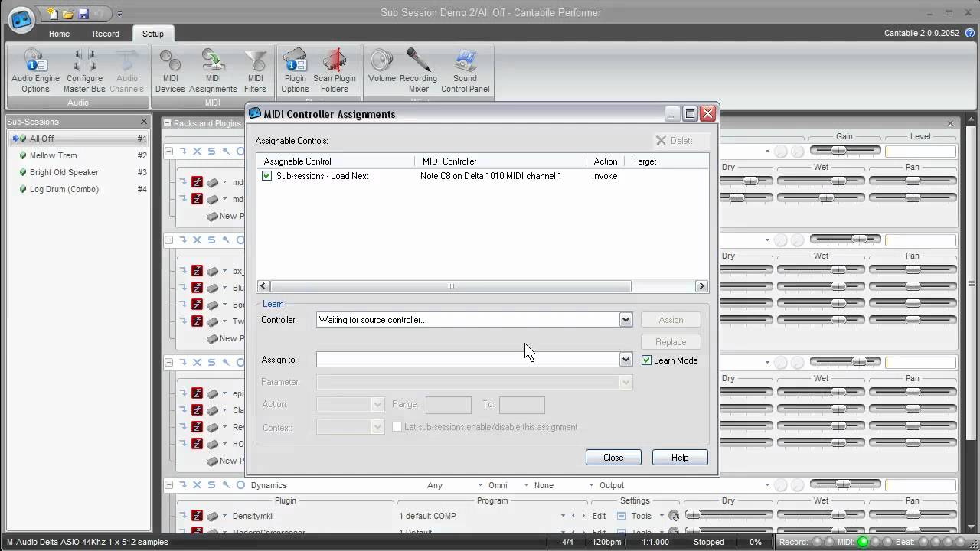Click the plugin chip icon on Densitymkll row
This screenshot has width=980, height=551.
pyautogui.click(x=213, y=516)
